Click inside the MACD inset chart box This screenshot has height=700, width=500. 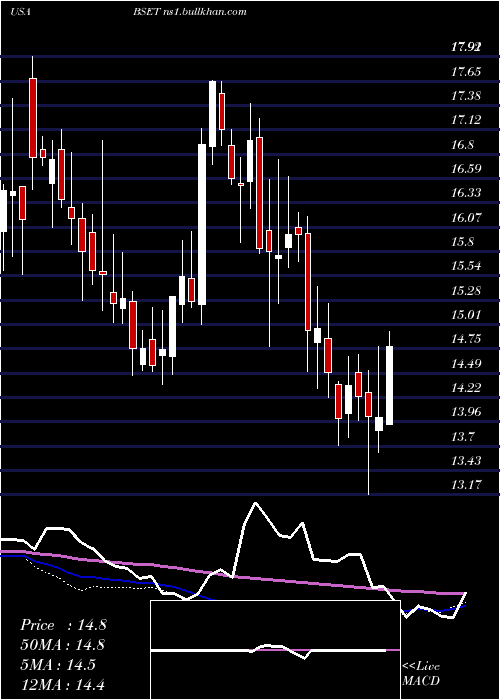(x=275, y=650)
